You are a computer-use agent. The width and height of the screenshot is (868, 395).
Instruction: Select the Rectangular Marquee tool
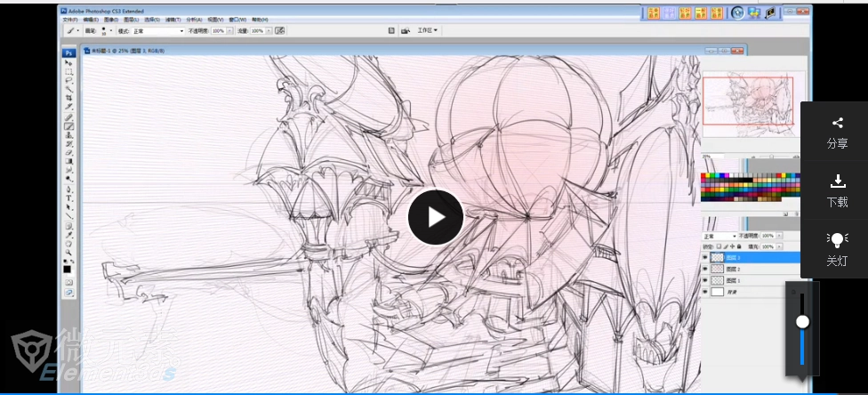(x=68, y=72)
